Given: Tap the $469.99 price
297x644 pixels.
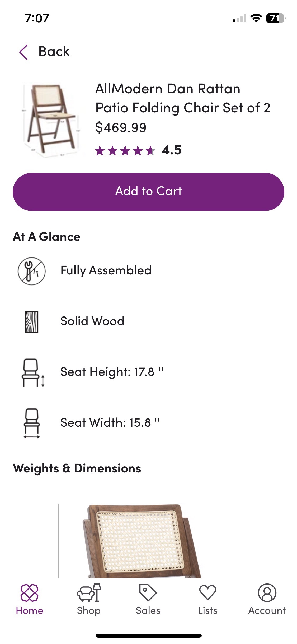Looking at the screenshot, I should (x=121, y=128).
